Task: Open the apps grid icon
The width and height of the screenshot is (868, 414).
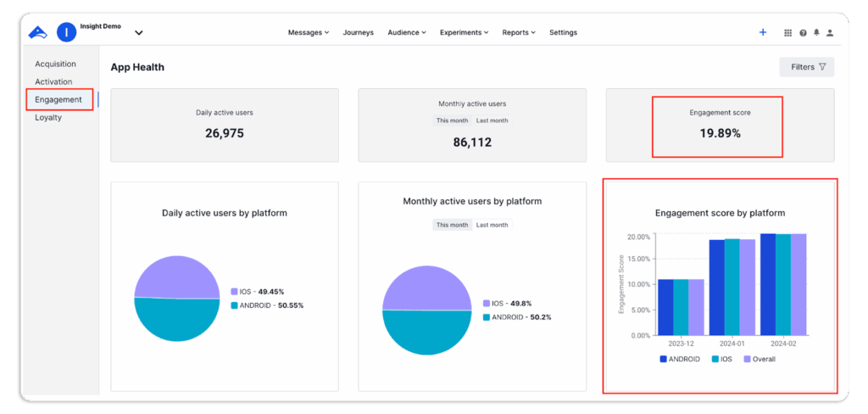Action: pos(788,33)
